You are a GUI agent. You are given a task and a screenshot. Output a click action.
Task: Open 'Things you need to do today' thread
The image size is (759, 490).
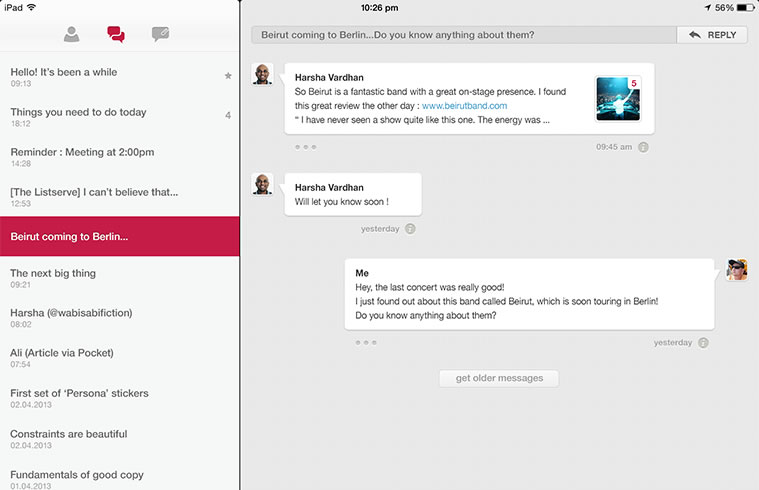(120, 117)
